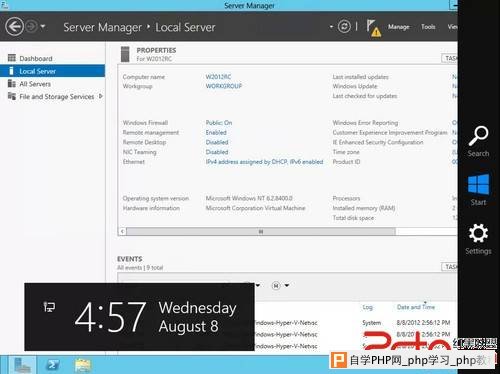Open the Tools menu
Image resolution: width=500 pixels, height=374 pixels.
pos(428,27)
